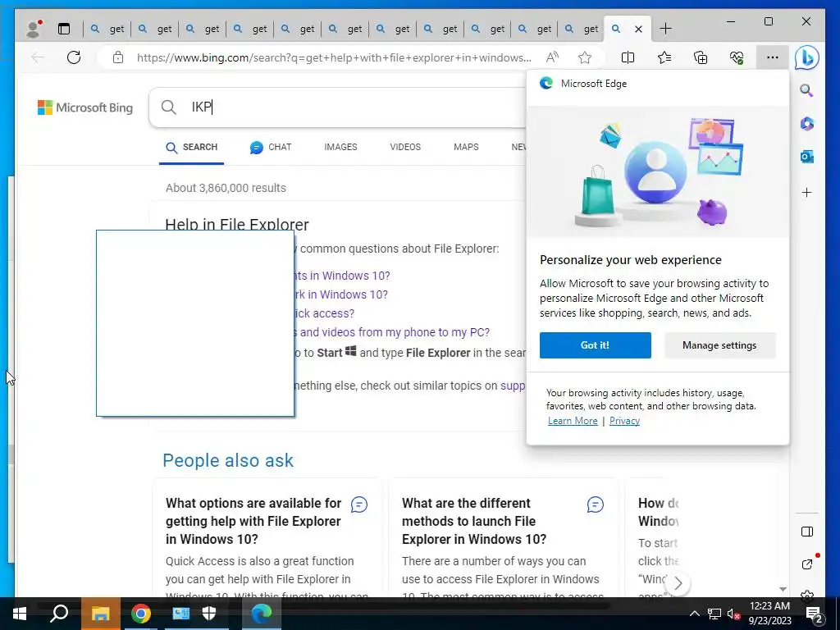Open the network tray icon

click(x=714, y=614)
